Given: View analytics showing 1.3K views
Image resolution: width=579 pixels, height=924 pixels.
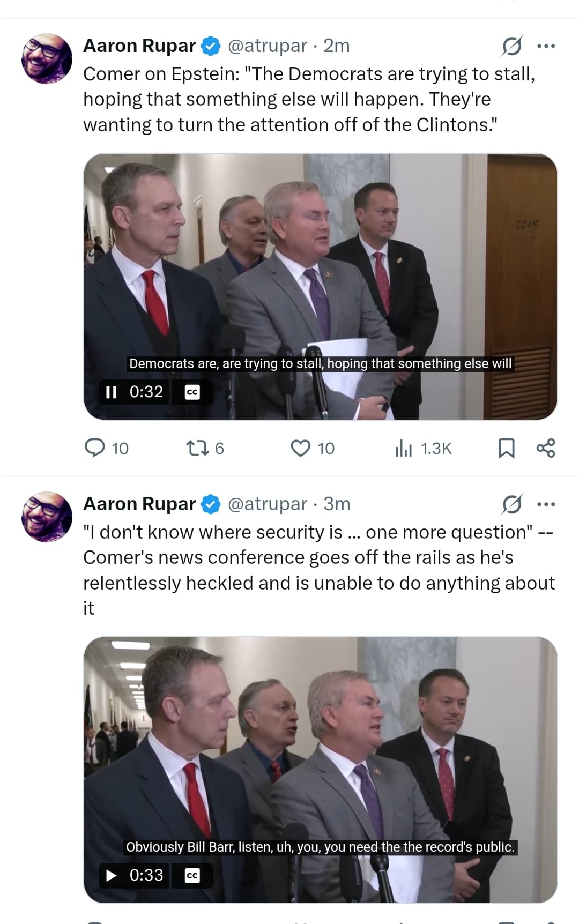Looking at the screenshot, I should click(403, 448).
